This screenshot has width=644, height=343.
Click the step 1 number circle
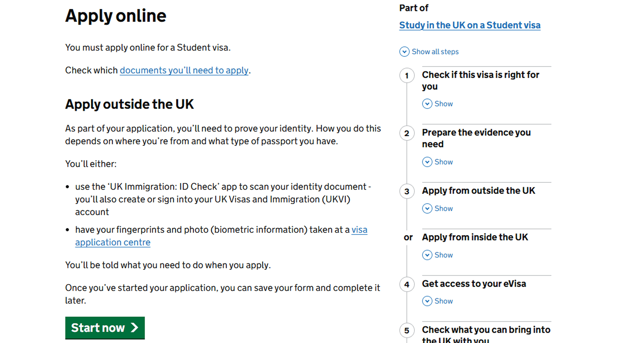point(407,76)
